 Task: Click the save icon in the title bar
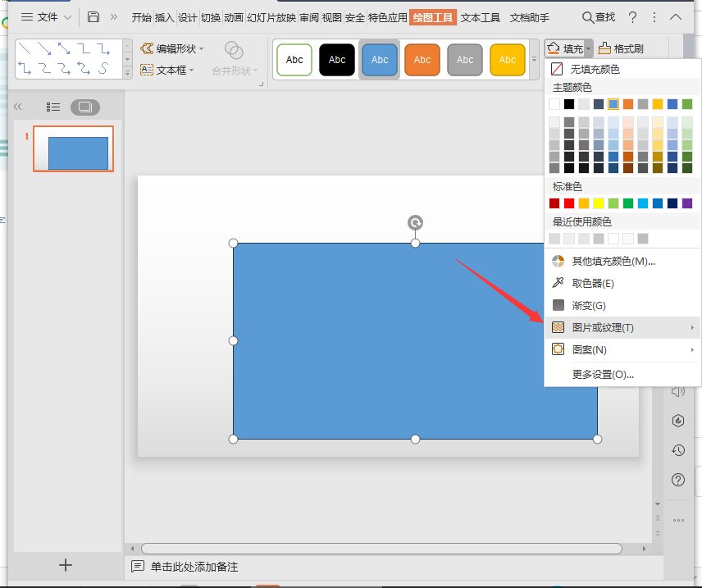(x=93, y=17)
